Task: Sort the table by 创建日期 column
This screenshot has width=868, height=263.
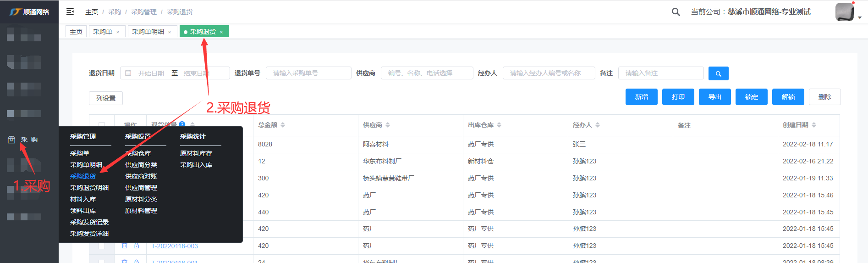Action: coord(814,125)
